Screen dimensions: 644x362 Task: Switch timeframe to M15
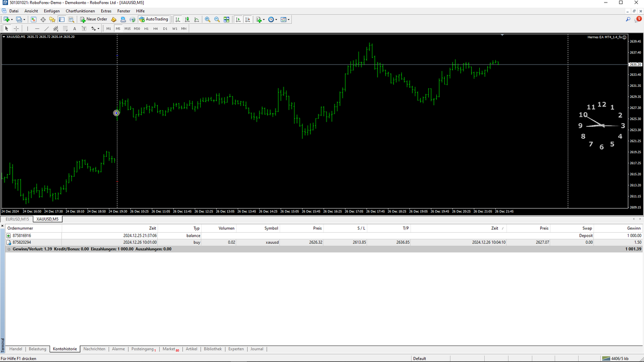(127, 29)
